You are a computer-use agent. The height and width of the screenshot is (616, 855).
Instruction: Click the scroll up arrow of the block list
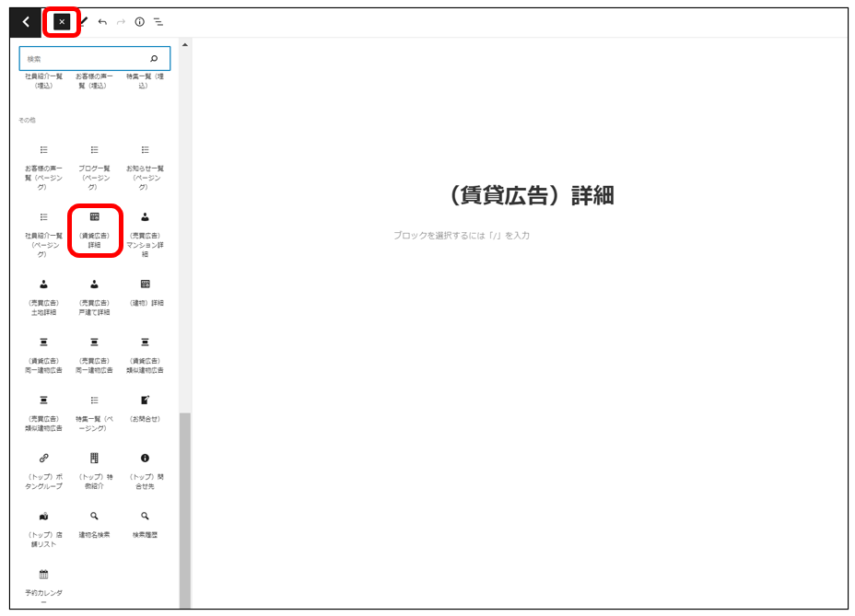[x=185, y=44]
